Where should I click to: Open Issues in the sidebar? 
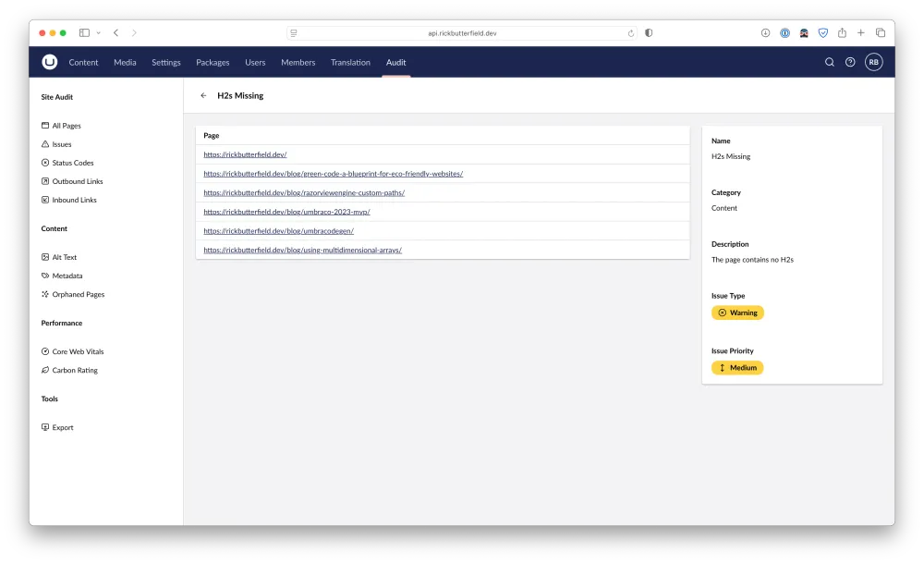(x=62, y=144)
